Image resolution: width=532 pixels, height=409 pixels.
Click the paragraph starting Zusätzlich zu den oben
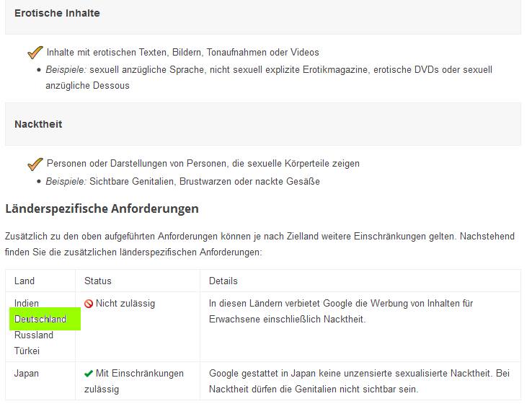(x=260, y=244)
